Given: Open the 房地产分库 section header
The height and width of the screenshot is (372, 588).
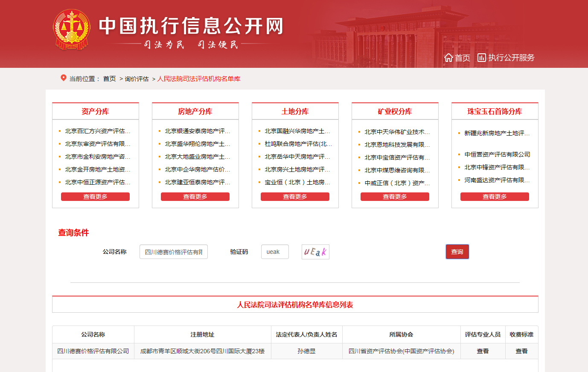Looking at the screenshot, I should 195,111.
